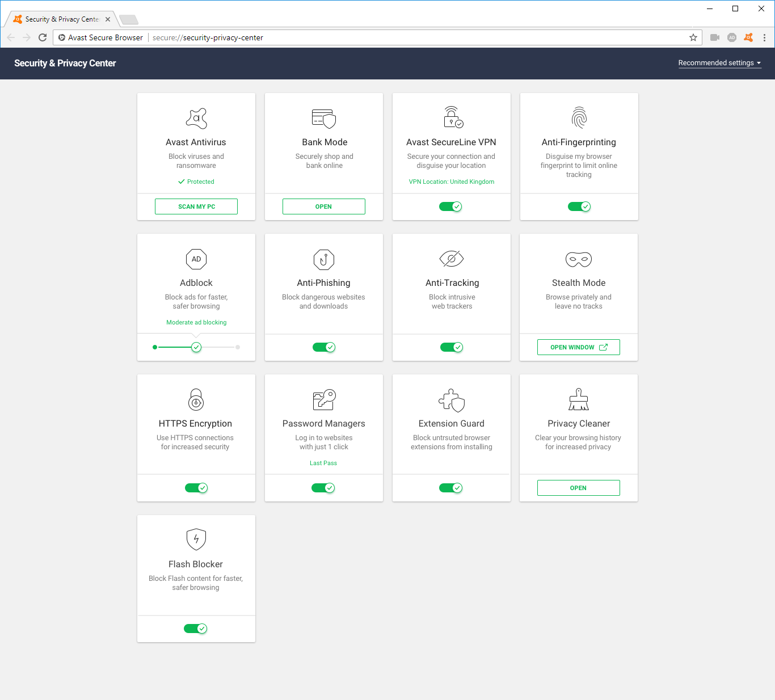Select the Bank Mode card icon
The height and width of the screenshot is (700, 775).
324,118
